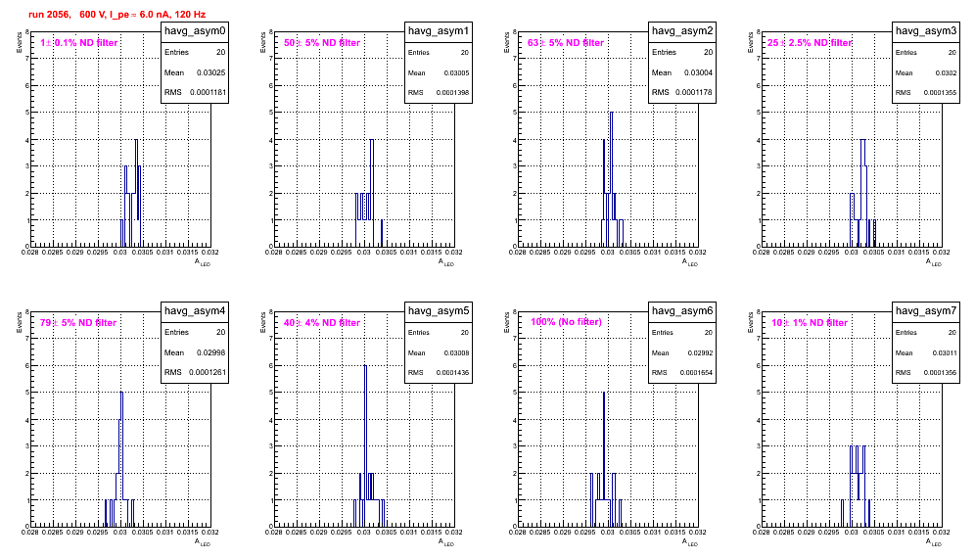Select the havg_asym7 stats box title
975x560 pixels.
pyautogui.click(x=926, y=311)
